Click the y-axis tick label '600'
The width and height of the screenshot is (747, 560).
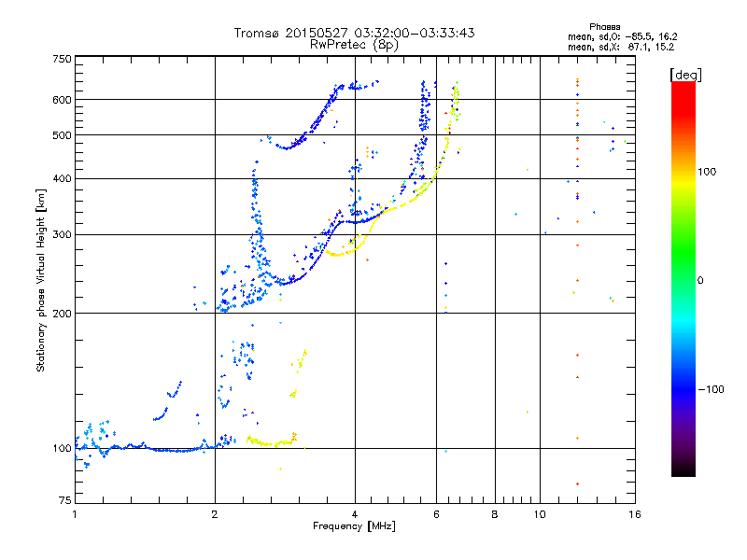[62, 100]
